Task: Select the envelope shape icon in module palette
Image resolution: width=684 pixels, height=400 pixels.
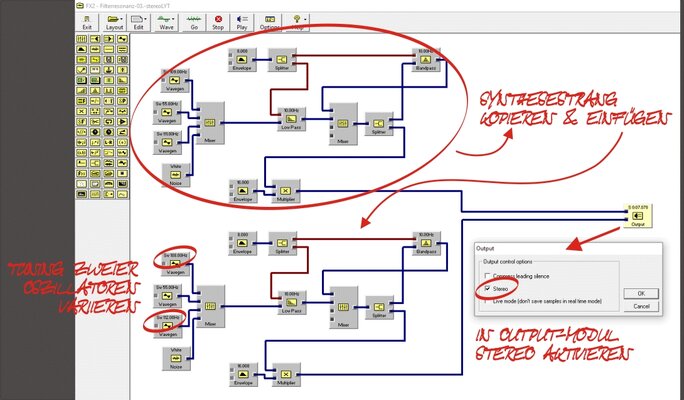Action: point(81,49)
